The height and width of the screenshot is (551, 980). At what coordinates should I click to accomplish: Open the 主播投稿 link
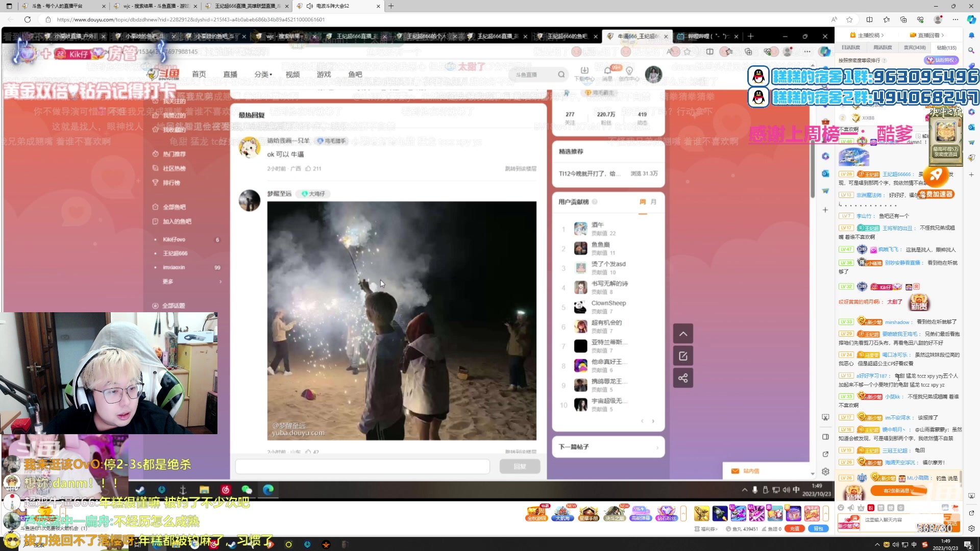tap(867, 35)
